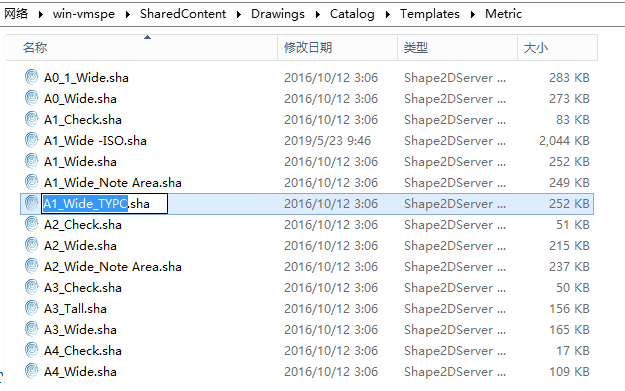Click the A4_Wide.sha file icon
The width and height of the screenshot is (625, 391).
point(31,371)
